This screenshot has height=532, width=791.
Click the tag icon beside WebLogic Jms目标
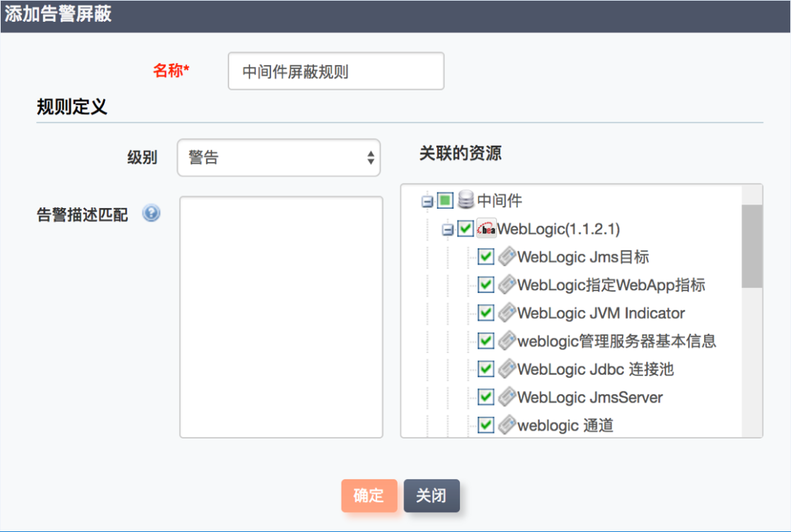click(506, 256)
